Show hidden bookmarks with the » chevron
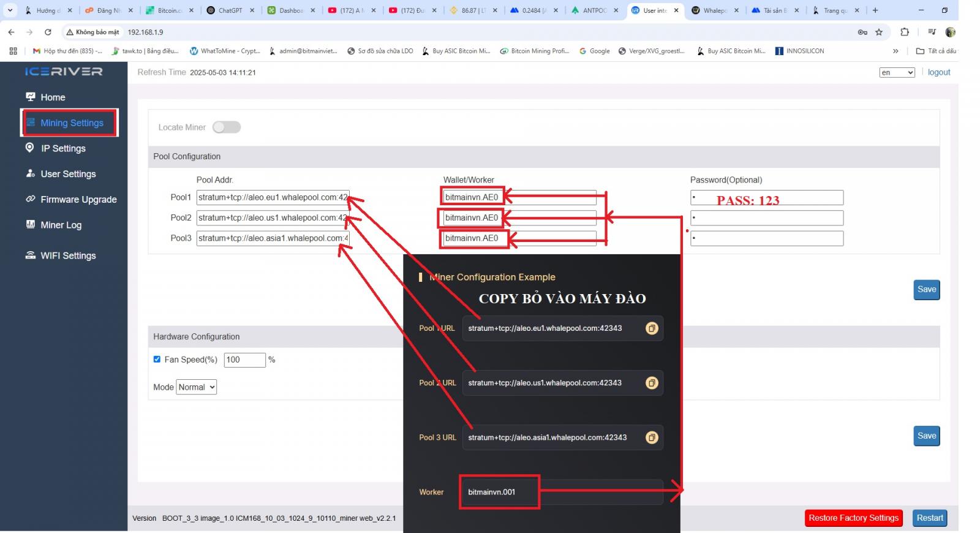The image size is (980, 533). pos(895,51)
